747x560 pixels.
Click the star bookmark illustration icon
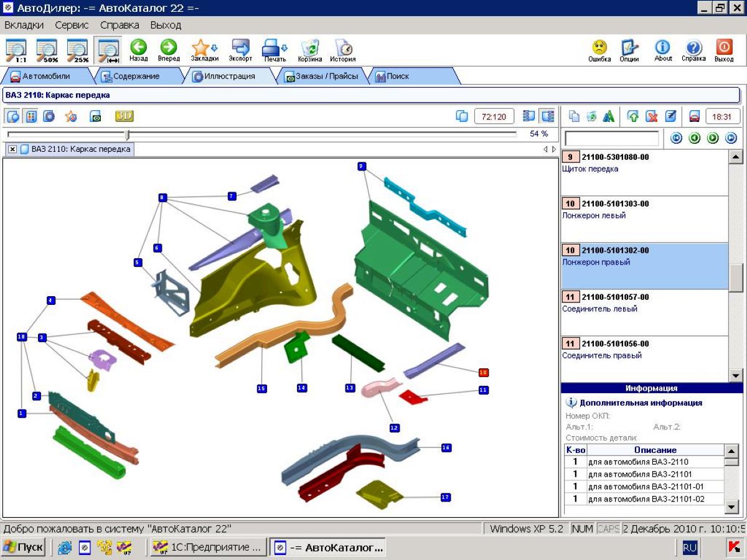[x=71, y=116]
